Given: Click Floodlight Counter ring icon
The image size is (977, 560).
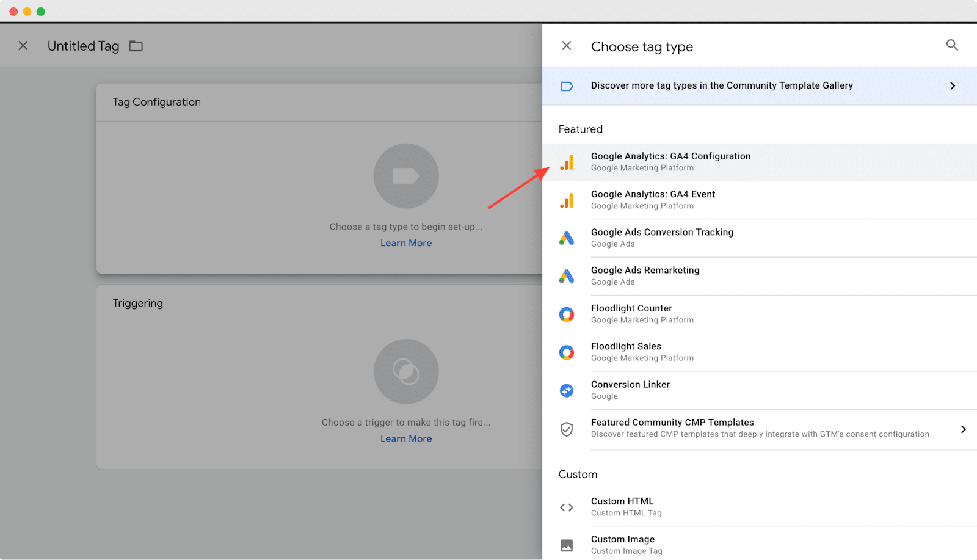Looking at the screenshot, I should point(567,315).
